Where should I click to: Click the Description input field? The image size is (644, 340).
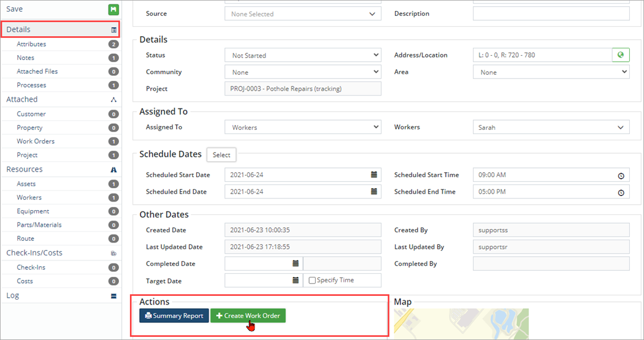pos(551,13)
